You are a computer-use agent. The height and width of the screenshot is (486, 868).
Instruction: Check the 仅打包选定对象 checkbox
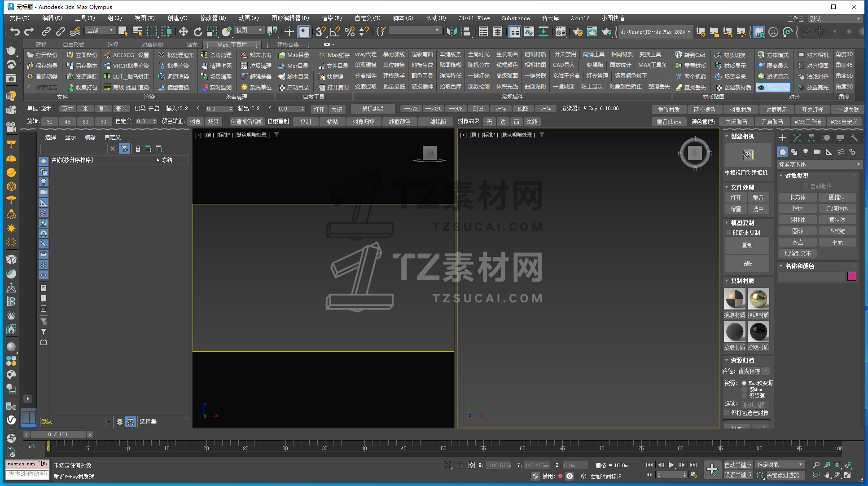click(x=727, y=413)
